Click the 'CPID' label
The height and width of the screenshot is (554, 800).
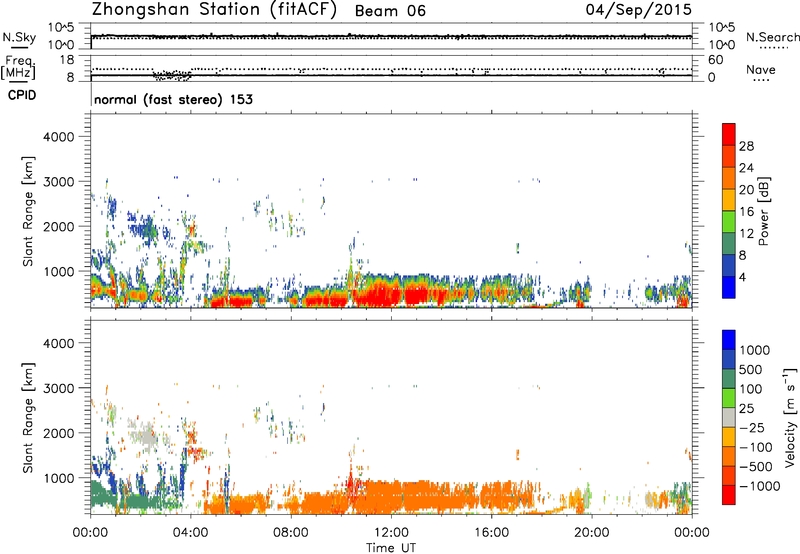click(22, 95)
